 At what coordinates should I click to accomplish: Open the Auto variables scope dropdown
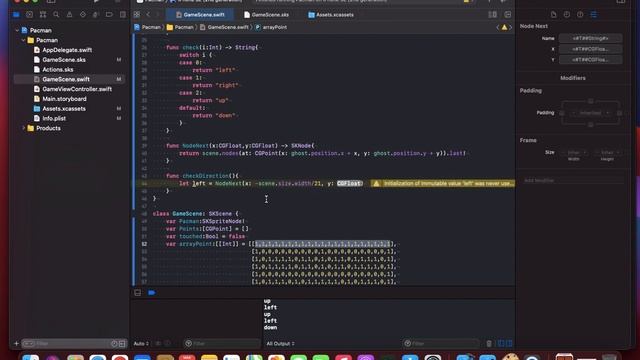click(x=141, y=344)
